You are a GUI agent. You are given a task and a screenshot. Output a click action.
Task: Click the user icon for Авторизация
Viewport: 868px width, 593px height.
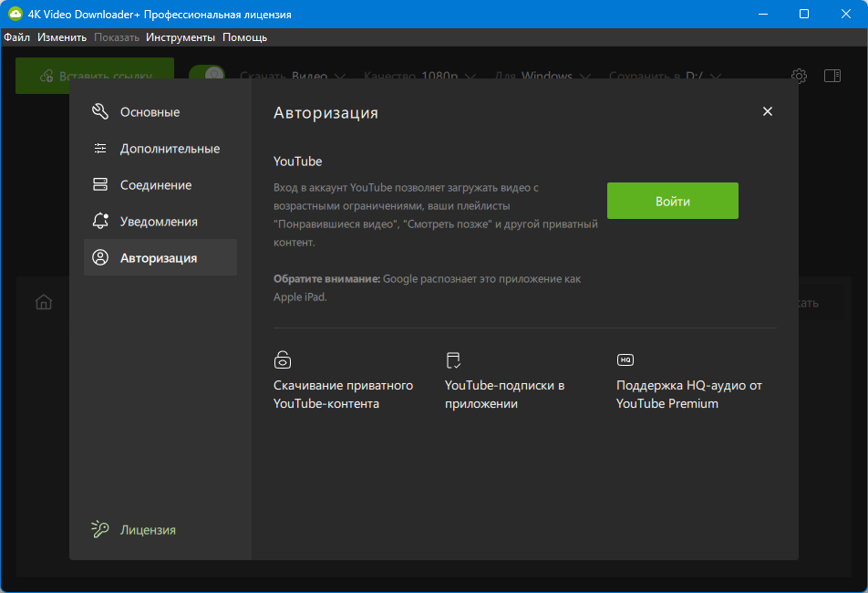click(x=100, y=257)
